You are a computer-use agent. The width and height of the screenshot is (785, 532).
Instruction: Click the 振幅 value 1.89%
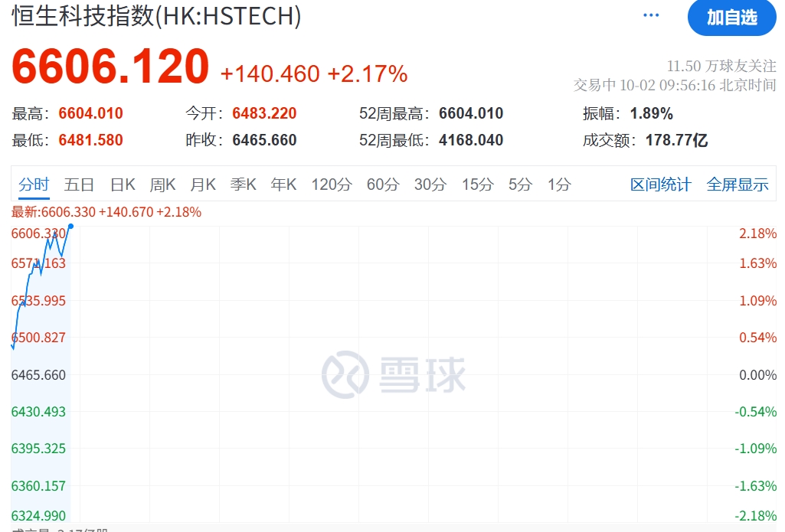pyautogui.click(x=651, y=113)
